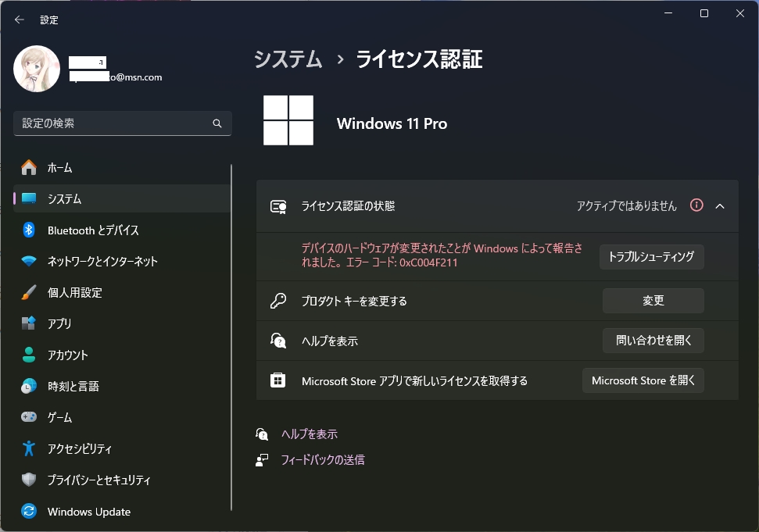Select システム in the sidebar

(x=122, y=198)
